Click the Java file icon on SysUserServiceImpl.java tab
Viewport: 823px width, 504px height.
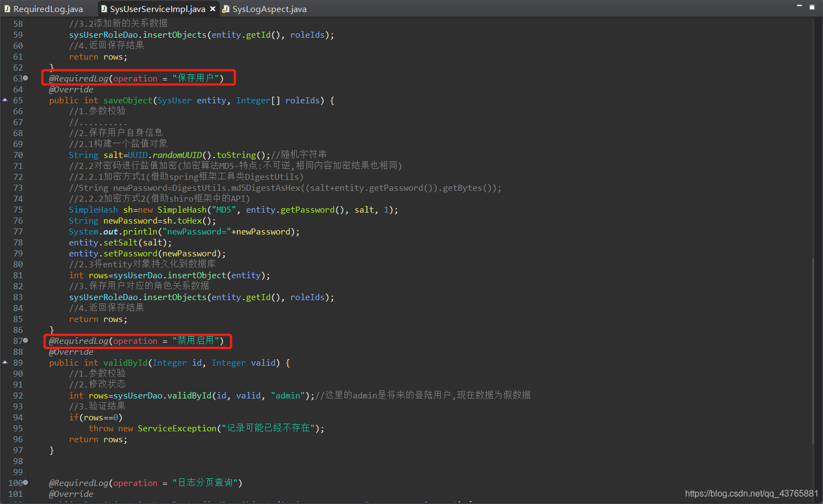tap(104, 9)
